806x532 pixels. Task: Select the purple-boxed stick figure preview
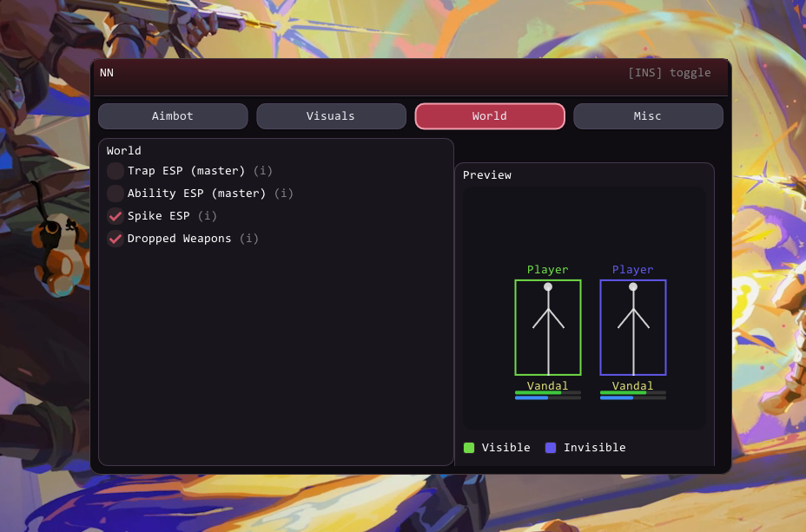click(632, 327)
